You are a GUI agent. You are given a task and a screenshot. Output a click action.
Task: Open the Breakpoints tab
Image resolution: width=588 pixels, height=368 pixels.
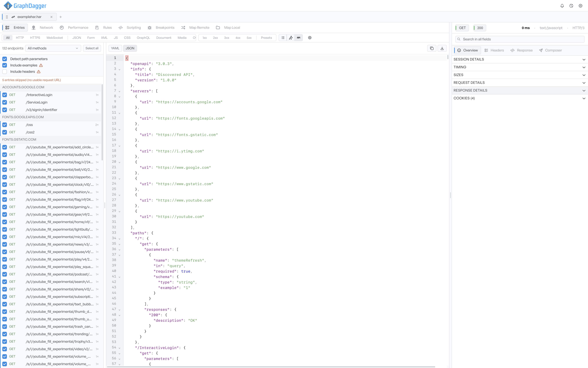tap(161, 27)
